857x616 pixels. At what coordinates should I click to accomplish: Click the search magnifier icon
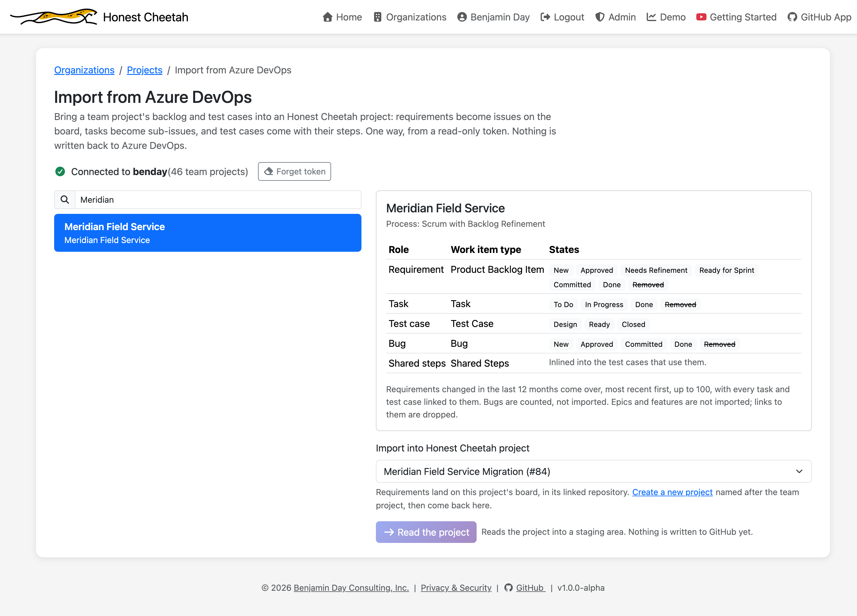click(65, 199)
